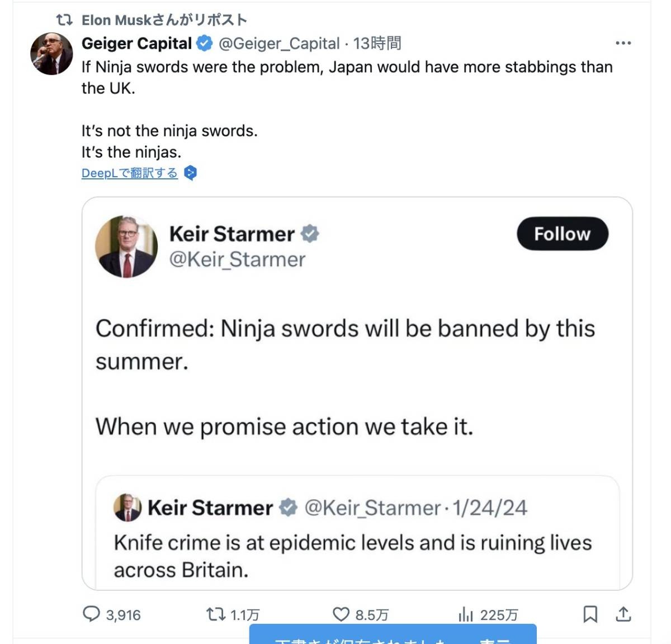Bookmark this tweet
This screenshot has height=644, width=671.
[590, 614]
